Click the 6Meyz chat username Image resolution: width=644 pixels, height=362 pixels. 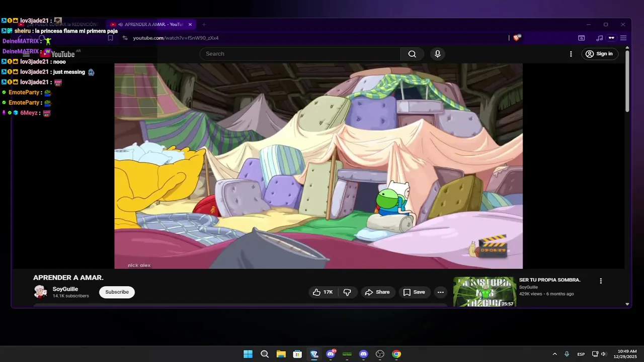coord(29,113)
